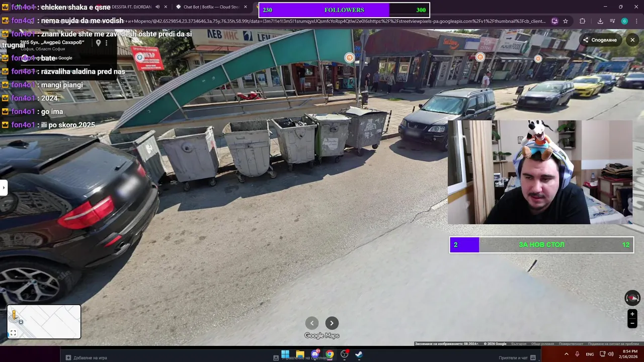Viewport: 644px width, 362px height.
Task: Click the Споделяне share button
Action: pos(600,40)
